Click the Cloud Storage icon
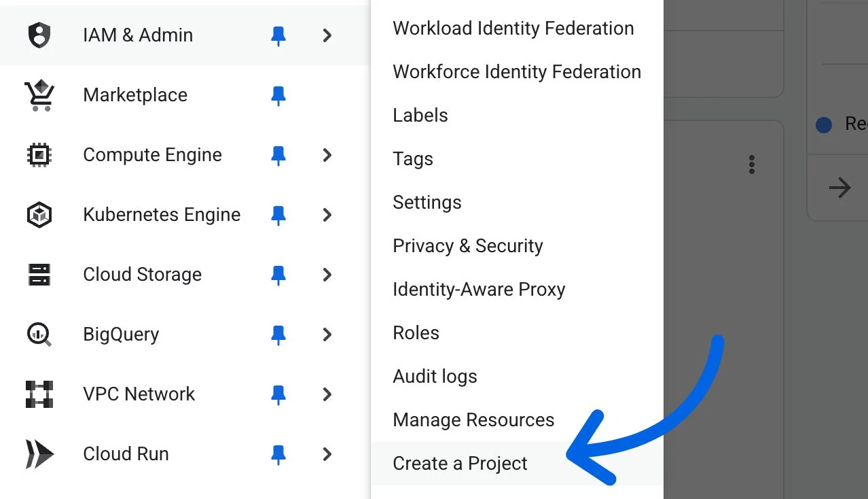The height and width of the screenshot is (499, 868). coord(39,275)
